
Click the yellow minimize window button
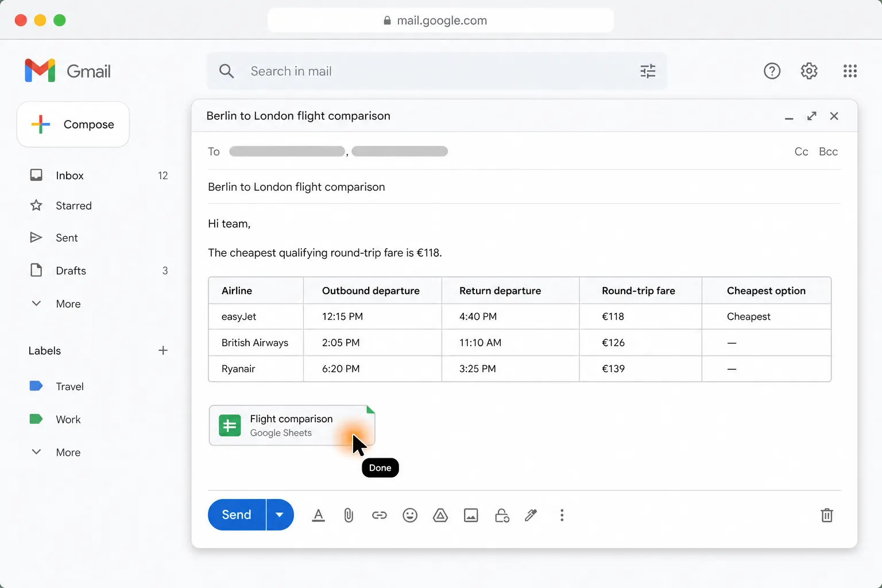40,20
